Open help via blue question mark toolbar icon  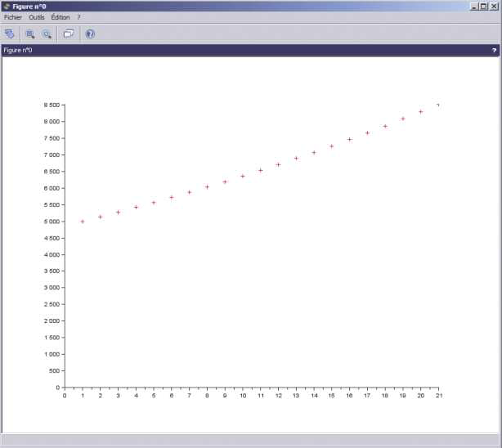(x=90, y=34)
